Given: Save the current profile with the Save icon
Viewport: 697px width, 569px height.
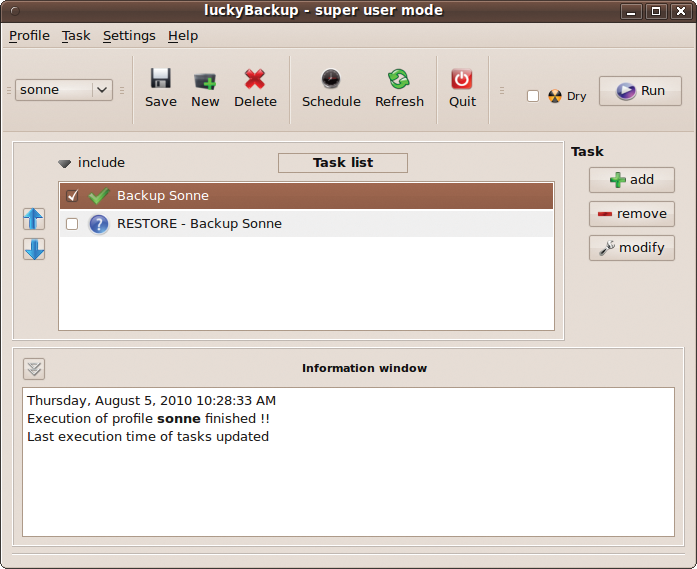Looking at the screenshot, I should coord(160,79).
